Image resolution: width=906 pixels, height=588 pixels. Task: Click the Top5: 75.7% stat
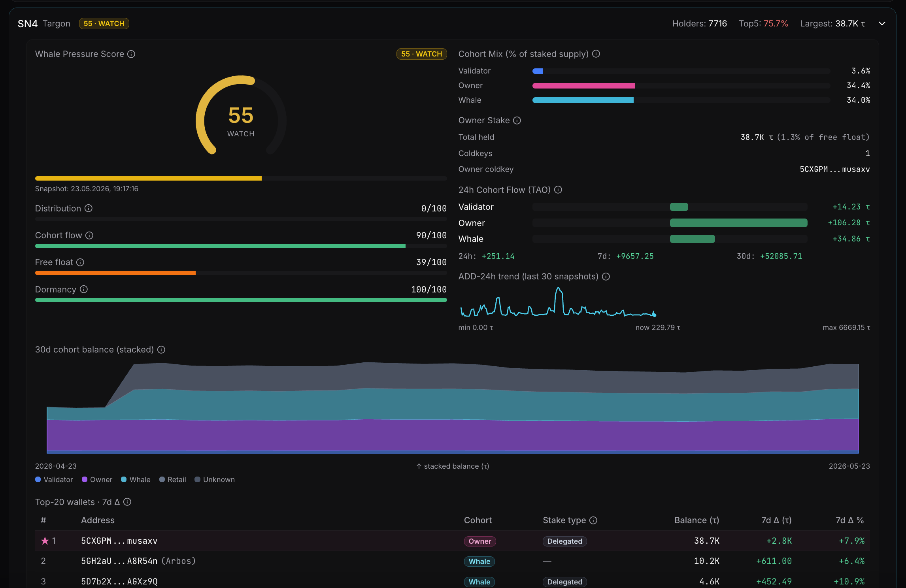[x=763, y=24]
